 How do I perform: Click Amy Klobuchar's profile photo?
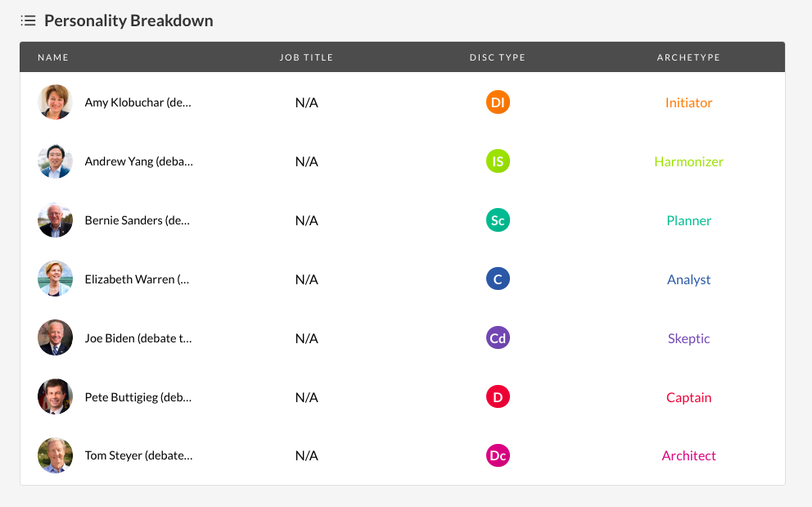coord(55,102)
